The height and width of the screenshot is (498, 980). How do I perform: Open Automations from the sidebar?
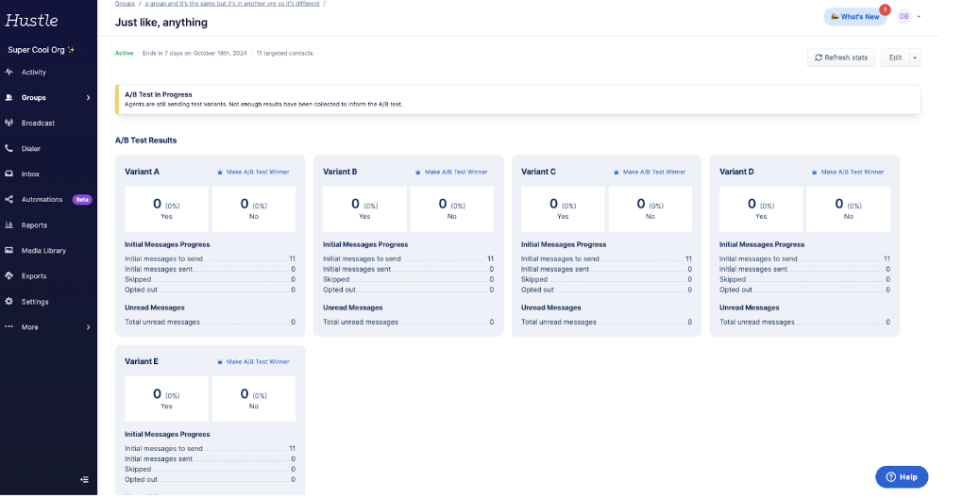click(42, 199)
